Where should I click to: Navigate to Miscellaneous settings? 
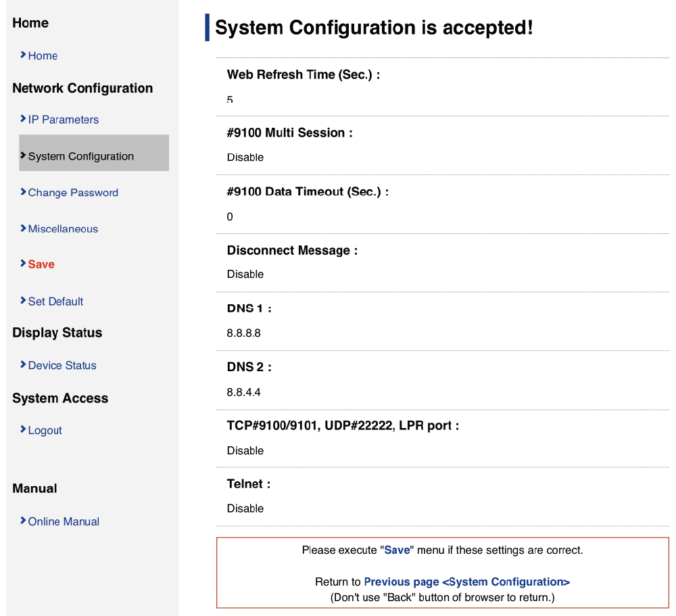click(x=63, y=229)
